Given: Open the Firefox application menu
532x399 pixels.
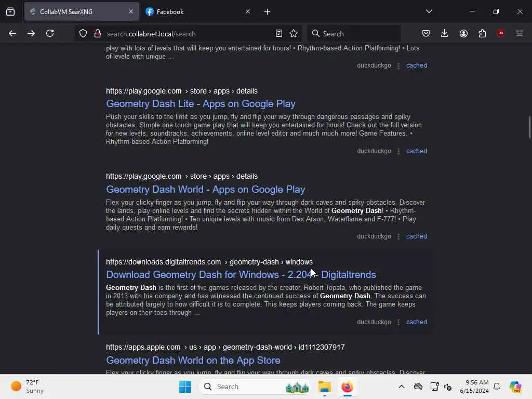Looking at the screenshot, I should click(x=520, y=34).
